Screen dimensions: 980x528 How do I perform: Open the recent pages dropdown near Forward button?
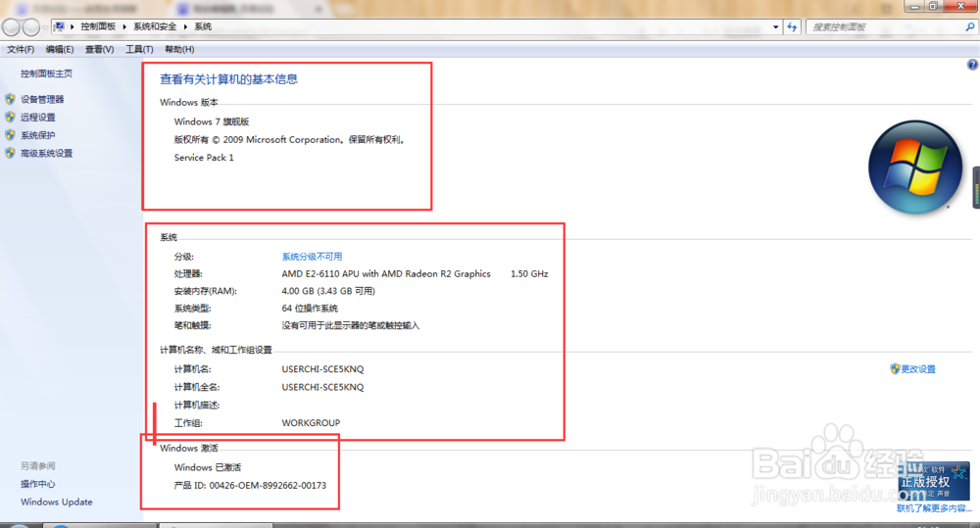click(x=45, y=27)
